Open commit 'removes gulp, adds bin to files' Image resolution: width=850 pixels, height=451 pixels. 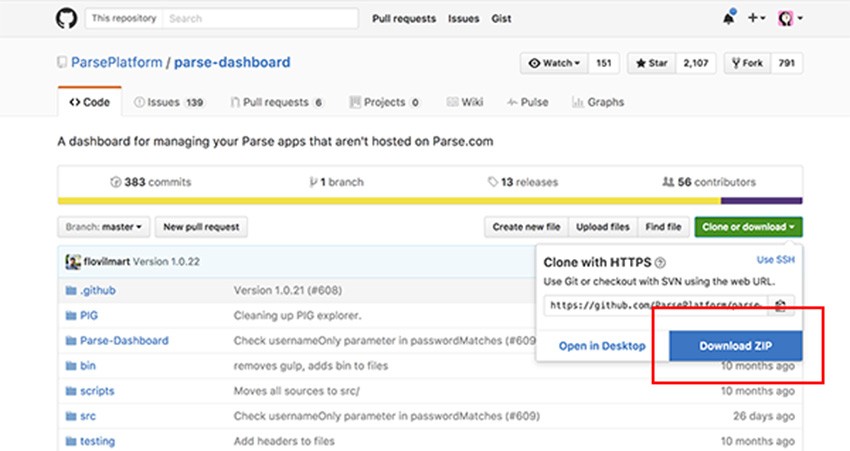[311, 366]
